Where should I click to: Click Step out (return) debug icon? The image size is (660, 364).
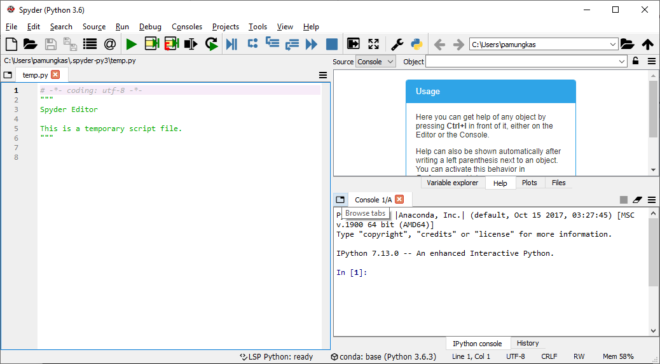click(292, 44)
